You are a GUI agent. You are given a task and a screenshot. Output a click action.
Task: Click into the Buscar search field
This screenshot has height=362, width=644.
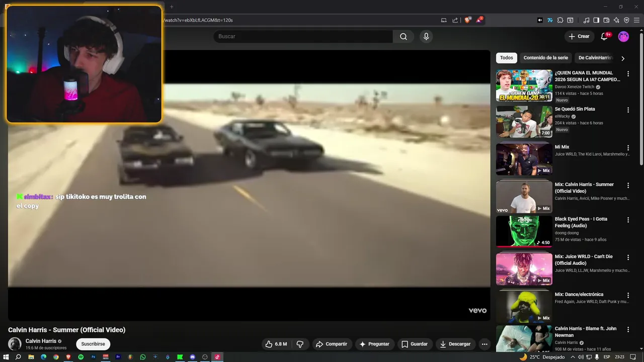(303, 36)
